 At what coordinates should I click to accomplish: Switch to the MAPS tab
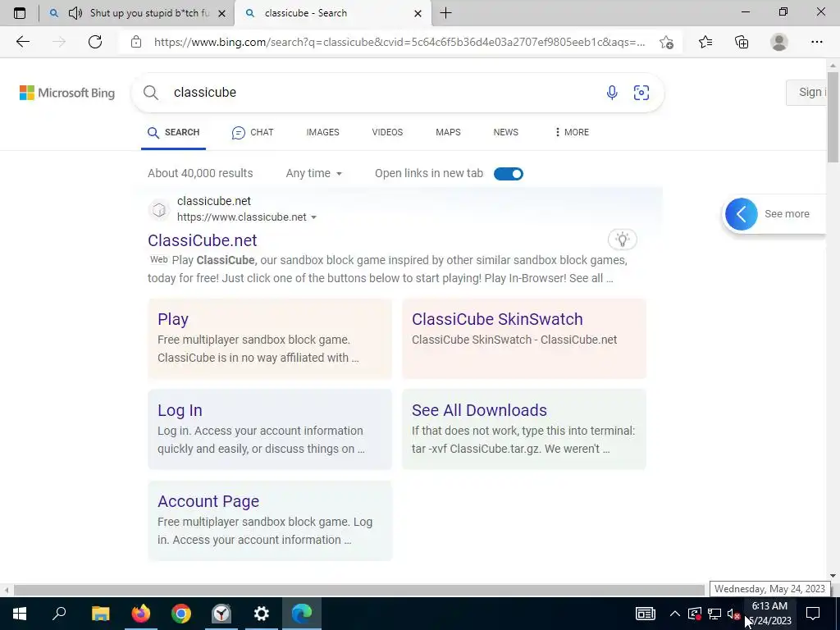coord(448,132)
